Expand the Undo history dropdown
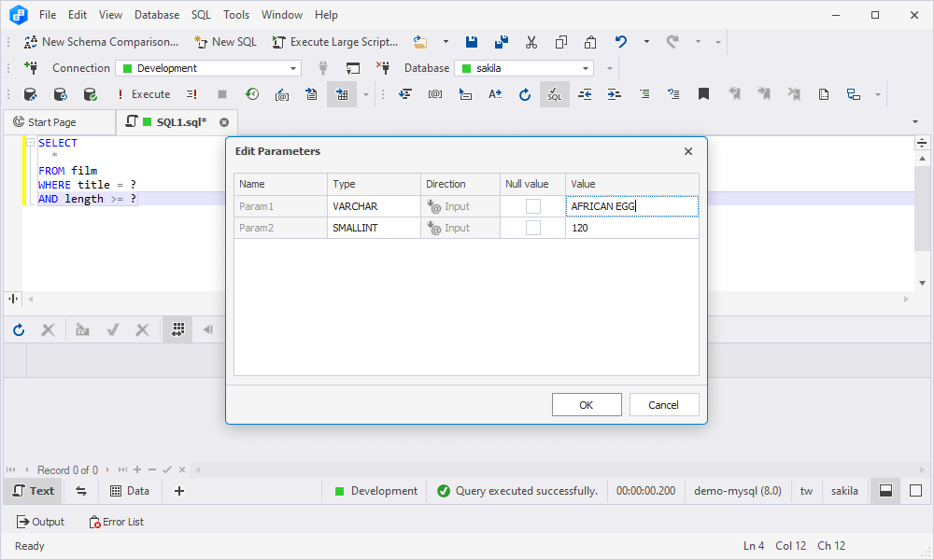This screenshot has width=934, height=560. pos(646,42)
